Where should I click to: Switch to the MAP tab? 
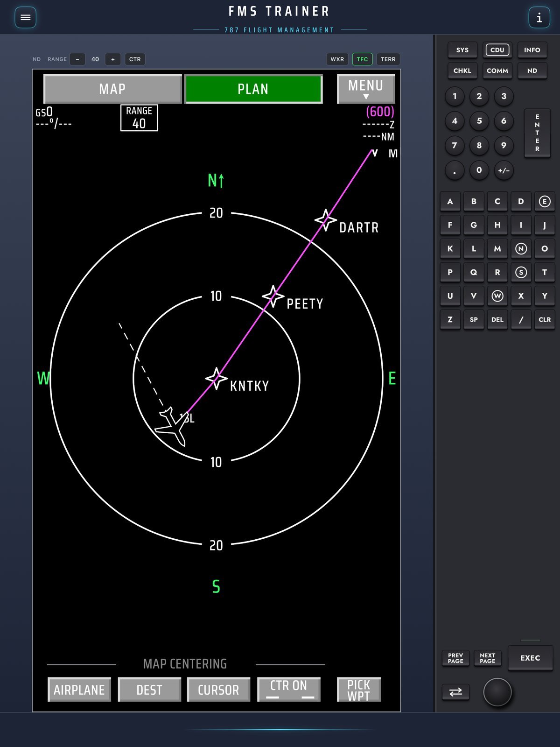click(112, 89)
